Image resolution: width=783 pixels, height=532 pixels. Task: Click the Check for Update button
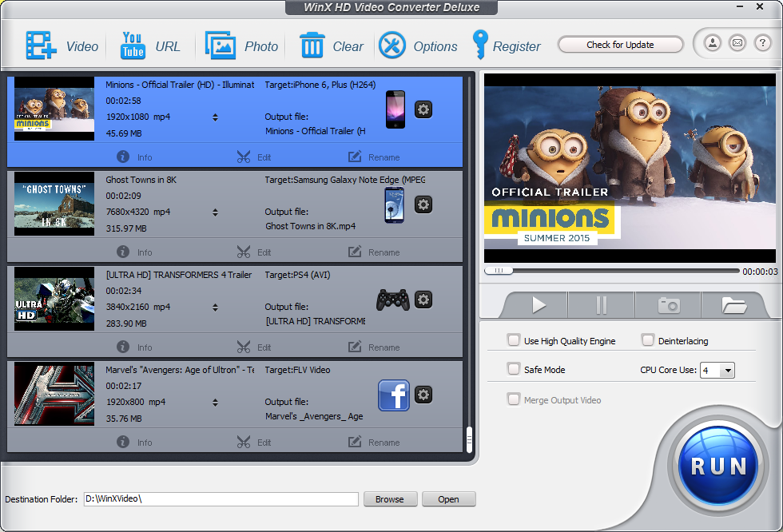tap(620, 45)
